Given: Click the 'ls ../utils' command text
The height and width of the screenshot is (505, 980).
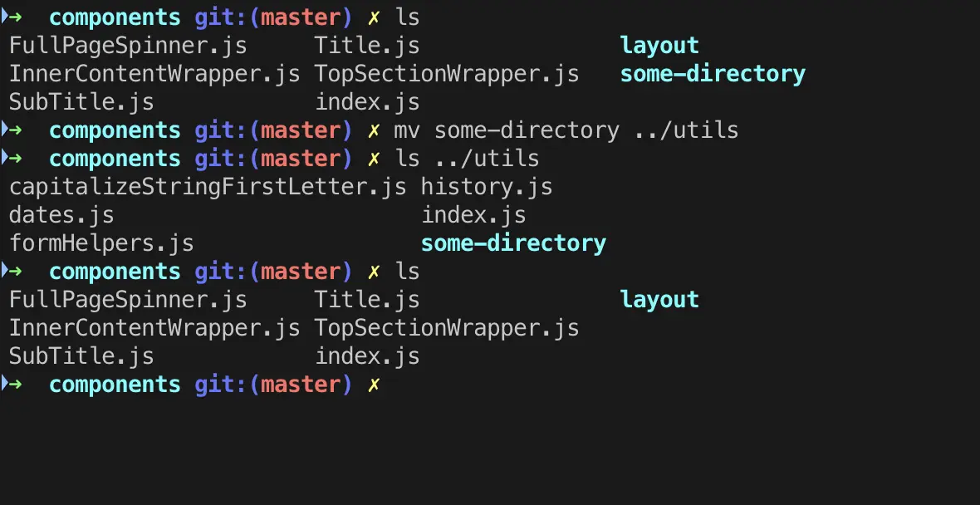Looking at the screenshot, I should tap(468, 159).
